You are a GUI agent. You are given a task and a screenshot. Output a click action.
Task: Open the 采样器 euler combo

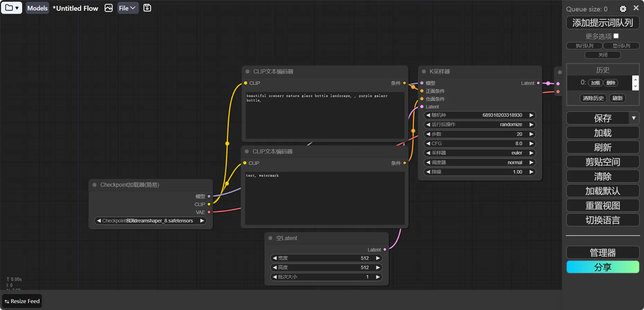point(480,153)
